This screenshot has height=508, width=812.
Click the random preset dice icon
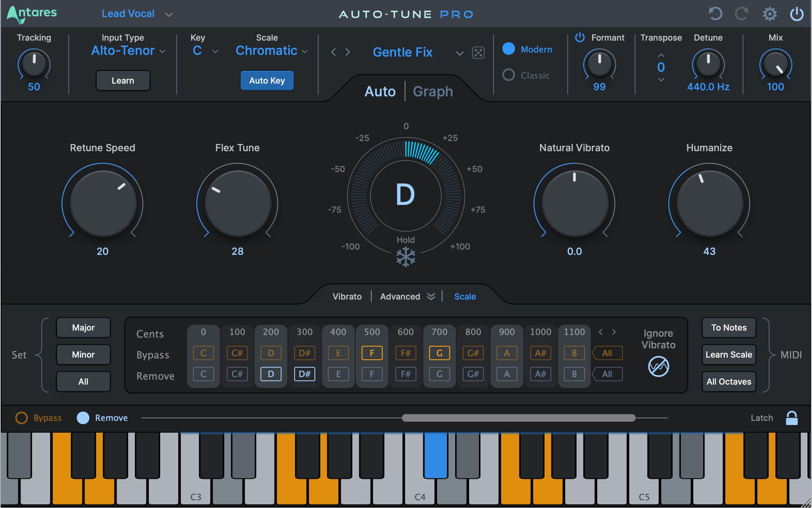click(x=478, y=53)
